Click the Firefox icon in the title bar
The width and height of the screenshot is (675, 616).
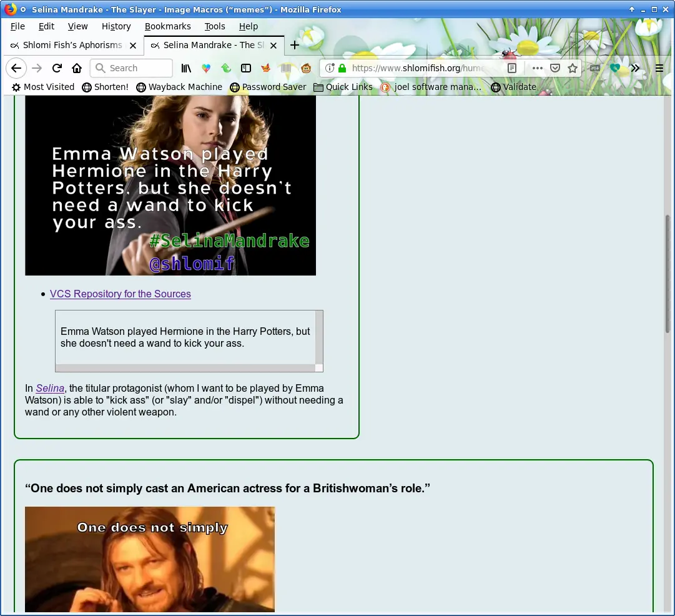pyautogui.click(x=9, y=9)
